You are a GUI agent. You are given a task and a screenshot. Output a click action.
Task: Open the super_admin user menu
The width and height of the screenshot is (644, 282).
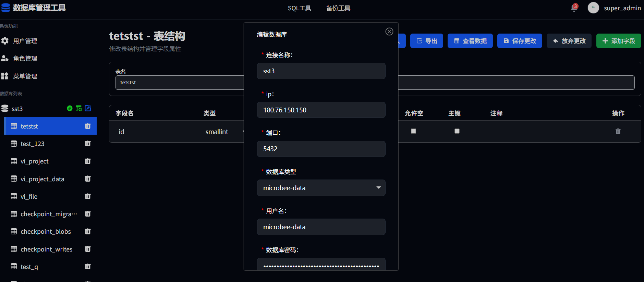point(614,8)
